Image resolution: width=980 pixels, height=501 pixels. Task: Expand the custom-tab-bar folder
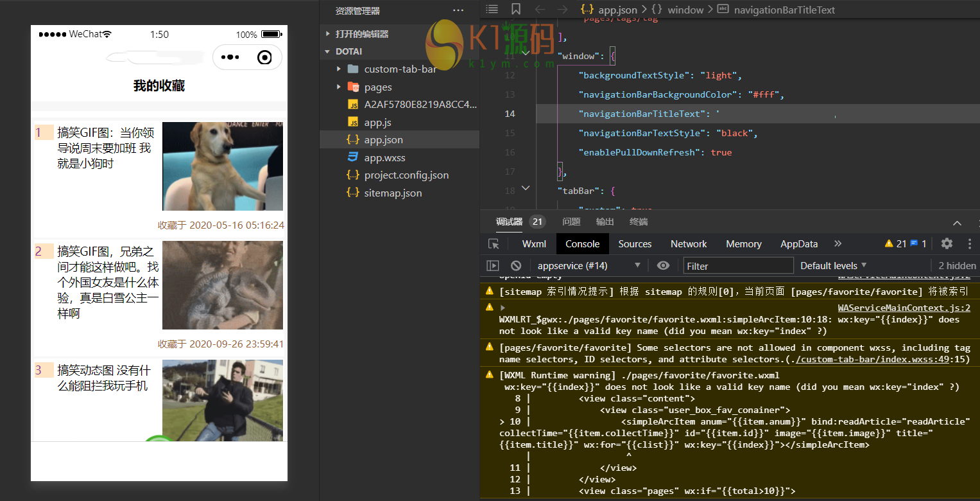point(400,69)
